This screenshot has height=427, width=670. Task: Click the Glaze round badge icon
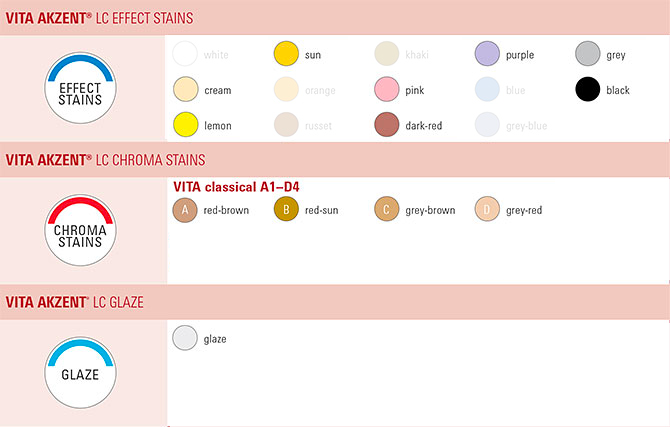pyautogui.click(x=80, y=373)
